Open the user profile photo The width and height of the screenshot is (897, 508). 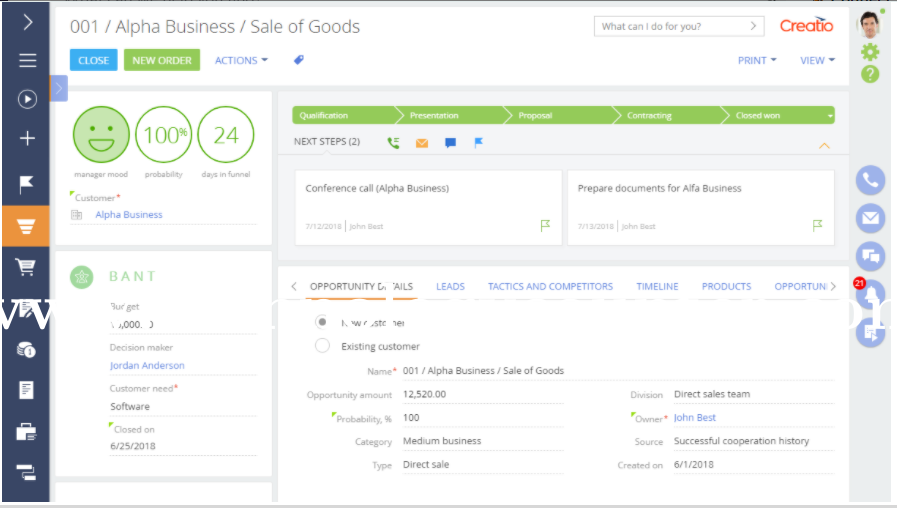870,25
